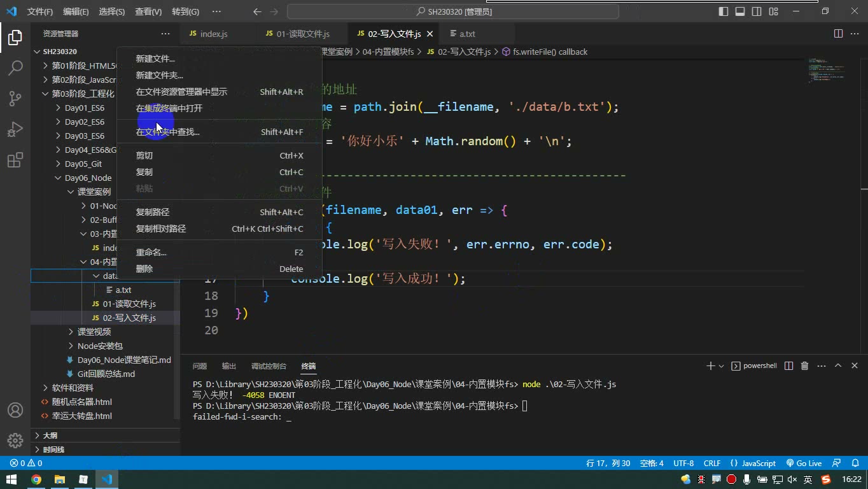Click errors and warnings status indicator

pyautogui.click(x=26, y=463)
